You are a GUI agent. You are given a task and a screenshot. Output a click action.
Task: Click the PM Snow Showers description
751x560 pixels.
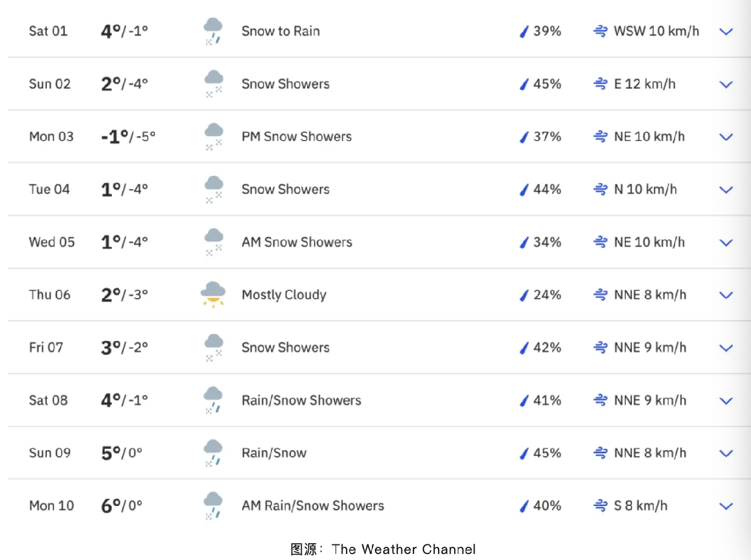(x=296, y=136)
